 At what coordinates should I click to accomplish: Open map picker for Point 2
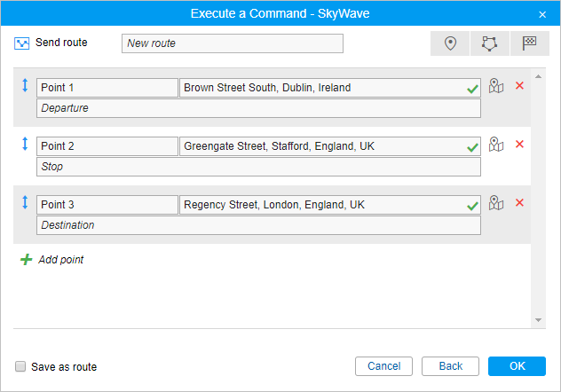tap(496, 145)
